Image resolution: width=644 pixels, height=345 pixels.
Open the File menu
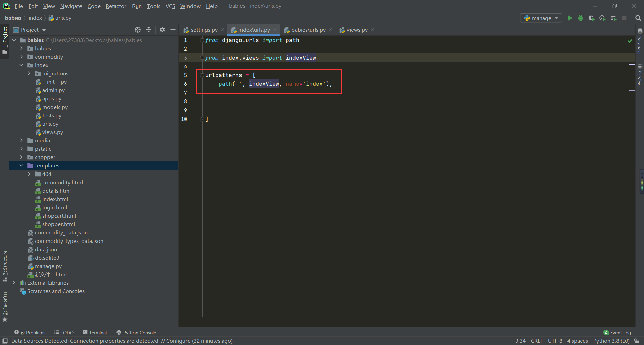(19, 6)
